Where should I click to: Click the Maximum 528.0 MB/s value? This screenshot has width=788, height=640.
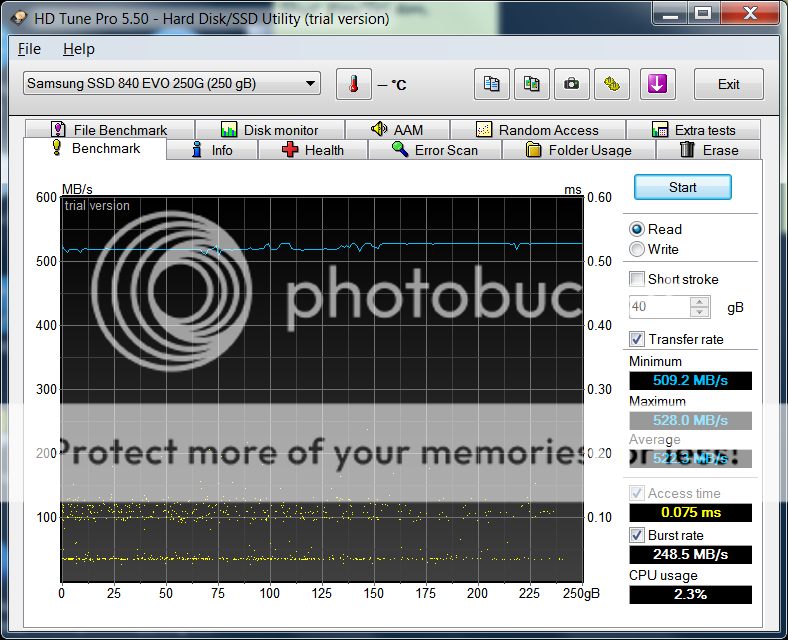point(691,420)
